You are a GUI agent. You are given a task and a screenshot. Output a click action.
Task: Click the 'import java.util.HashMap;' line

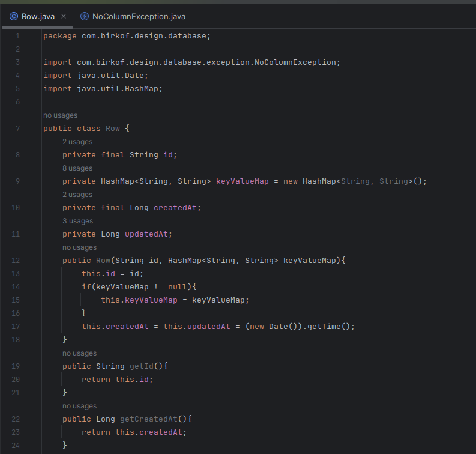point(103,89)
